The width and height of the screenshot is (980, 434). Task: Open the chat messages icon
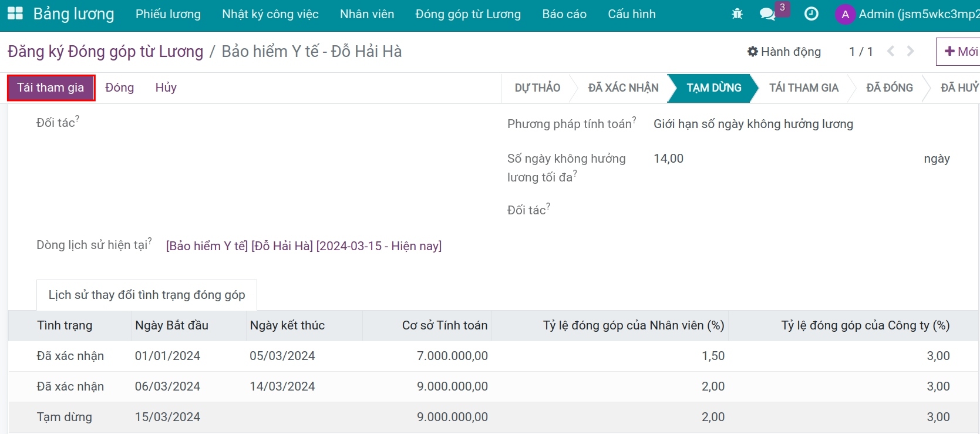pos(767,14)
